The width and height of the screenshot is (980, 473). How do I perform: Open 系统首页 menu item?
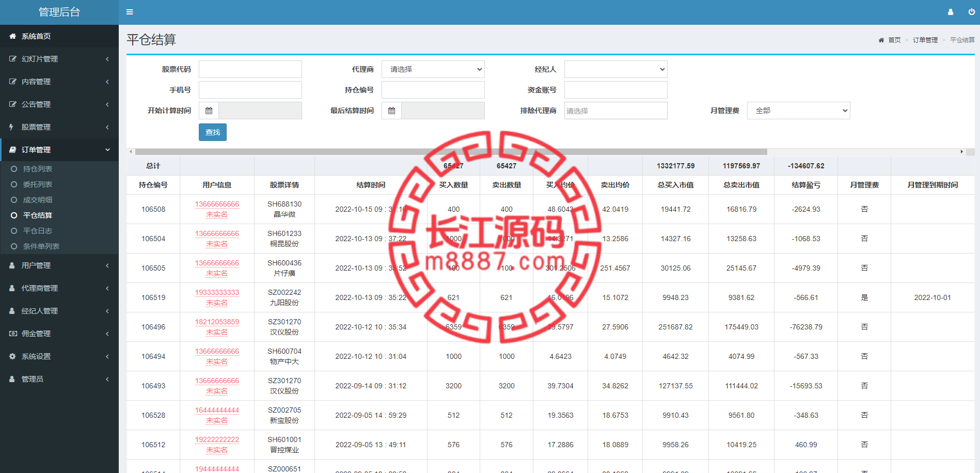point(59,36)
